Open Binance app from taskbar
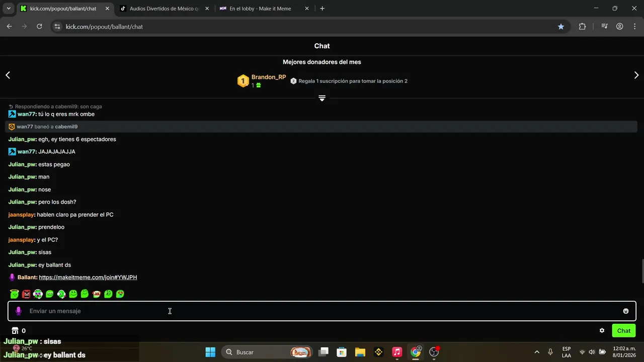 coord(378,352)
